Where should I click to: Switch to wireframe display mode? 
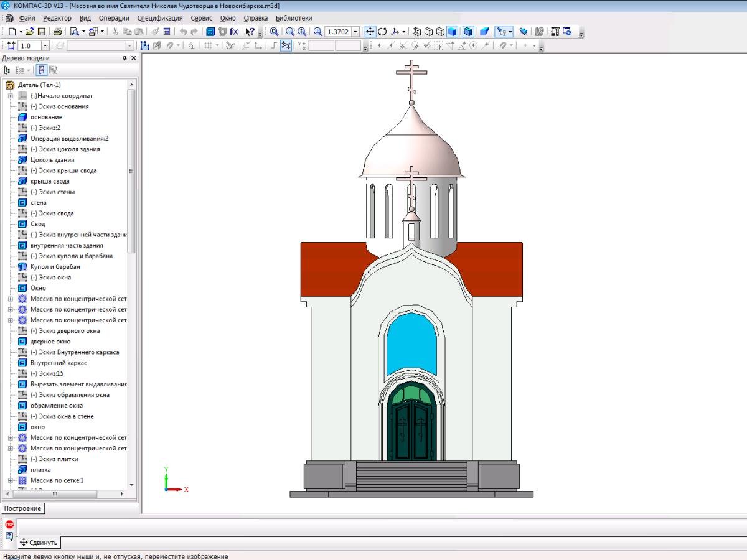click(x=417, y=32)
